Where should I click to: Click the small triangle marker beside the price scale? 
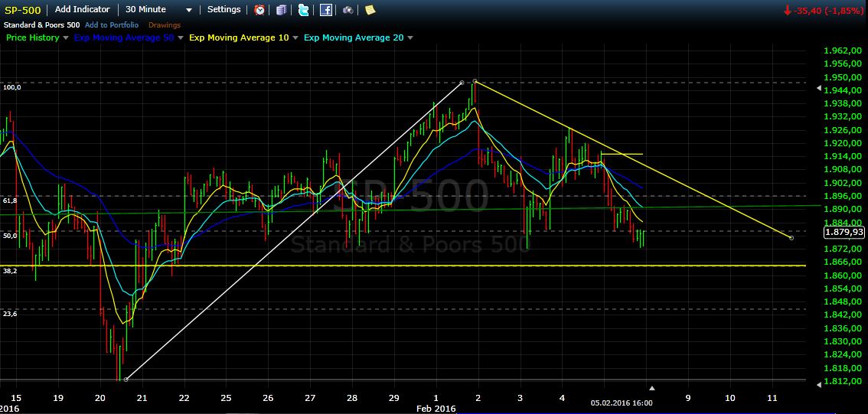817,90
